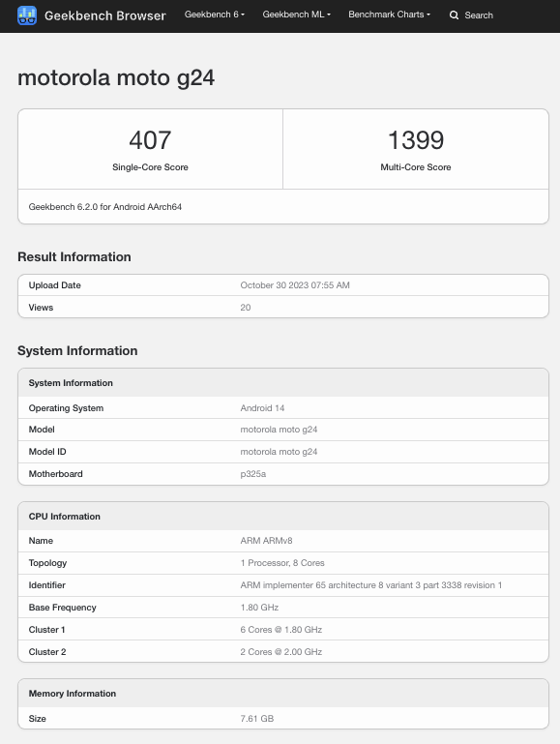Image resolution: width=560 pixels, height=744 pixels.
Task: Select the motorola moto g24 heading
Action: (x=116, y=77)
